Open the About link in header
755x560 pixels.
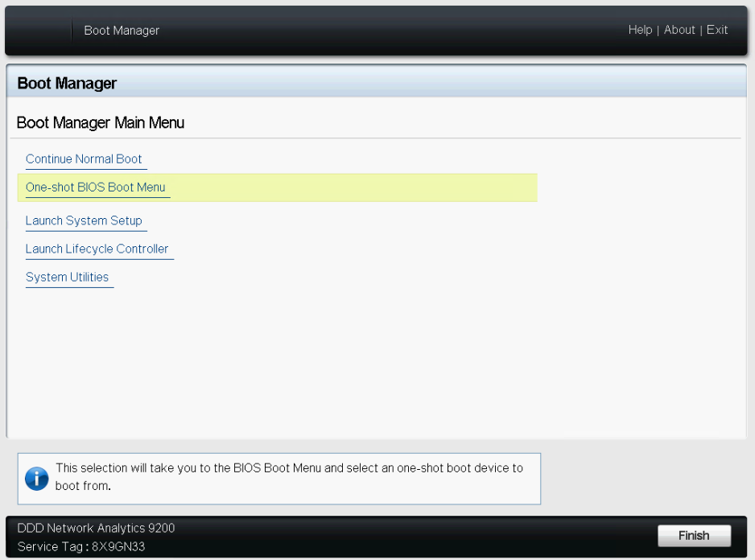[679, 30]
